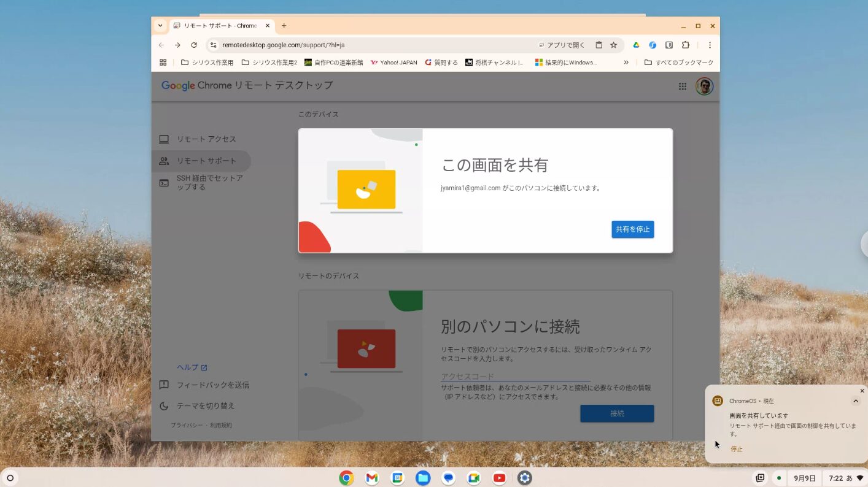Screen dimensions: 868x487
Task: Open the tab search dropdown arrow
Action: click(x=160, y=26)
